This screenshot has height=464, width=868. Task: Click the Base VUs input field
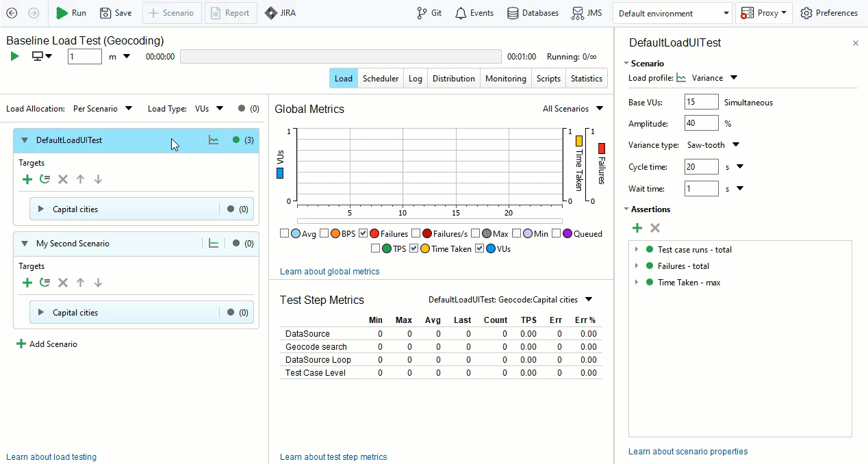[701, 103]
